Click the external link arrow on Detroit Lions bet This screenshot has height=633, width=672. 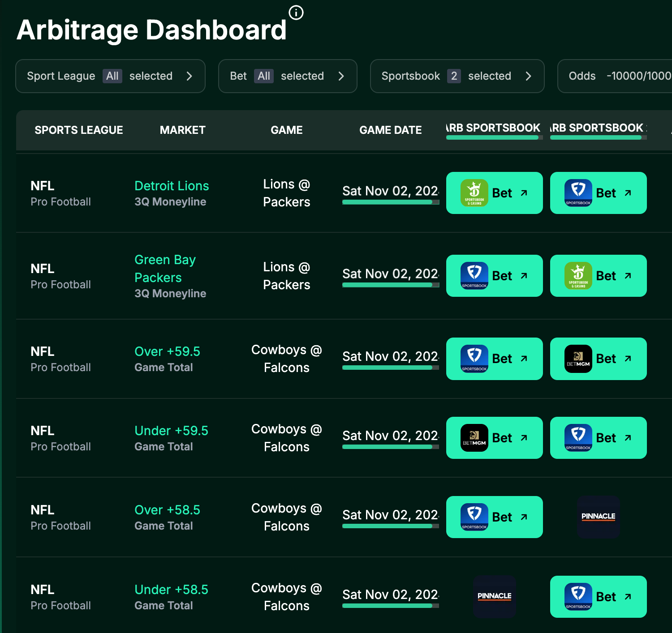(x=524, y=192)
